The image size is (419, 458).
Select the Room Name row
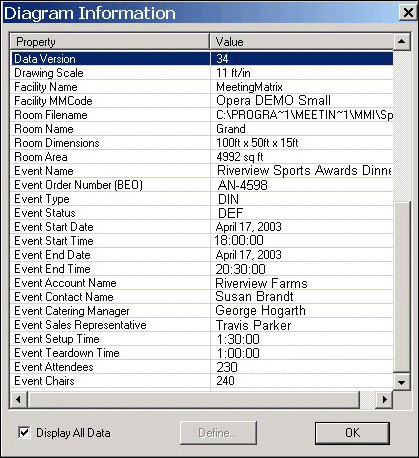[x=202, y=129]
